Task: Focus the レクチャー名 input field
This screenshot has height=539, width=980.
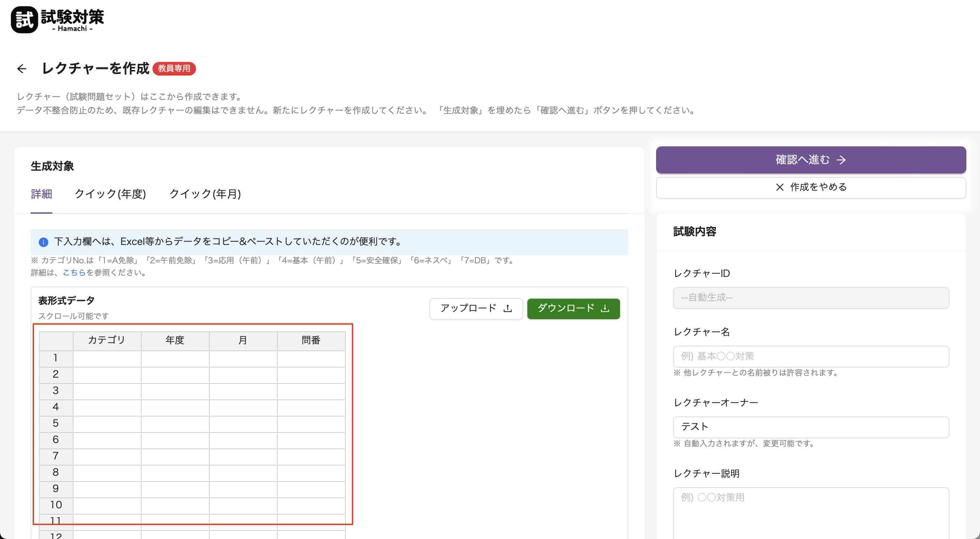Action: pos(811,356)
